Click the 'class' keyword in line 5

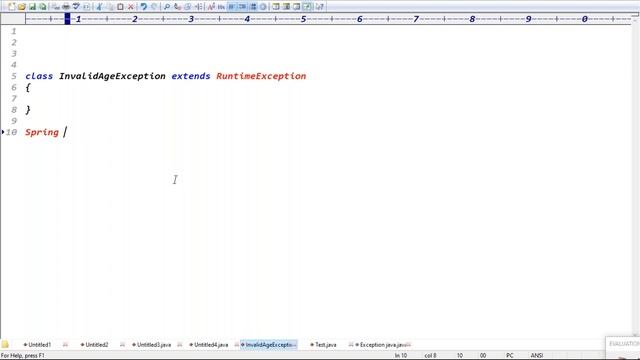coord(39,76)
